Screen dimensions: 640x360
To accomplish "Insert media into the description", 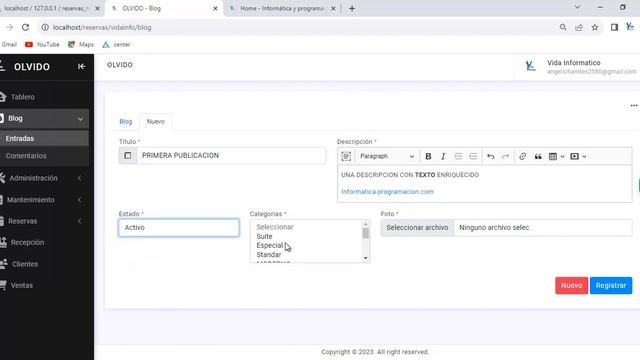I will coord(574,156).
